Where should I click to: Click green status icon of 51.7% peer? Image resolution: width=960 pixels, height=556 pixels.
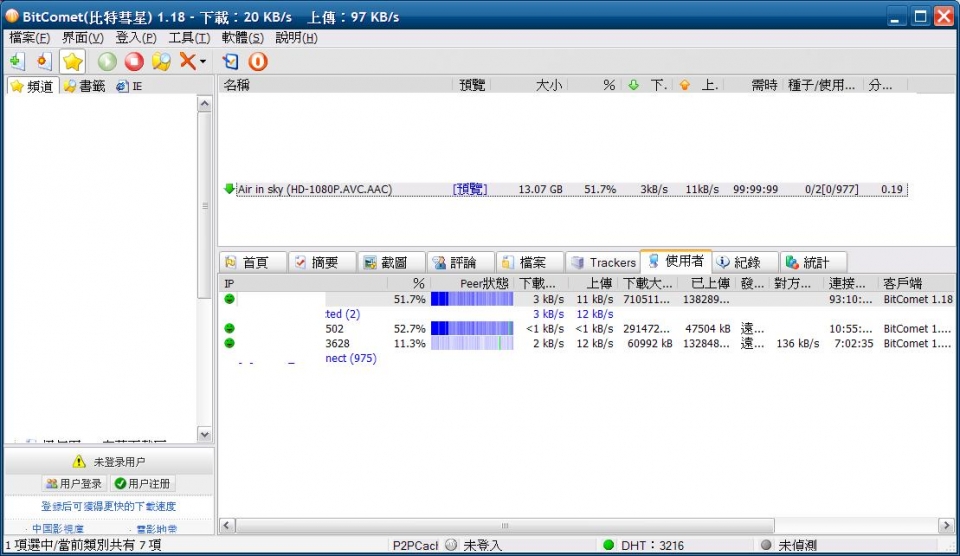[x=230, y=299]
